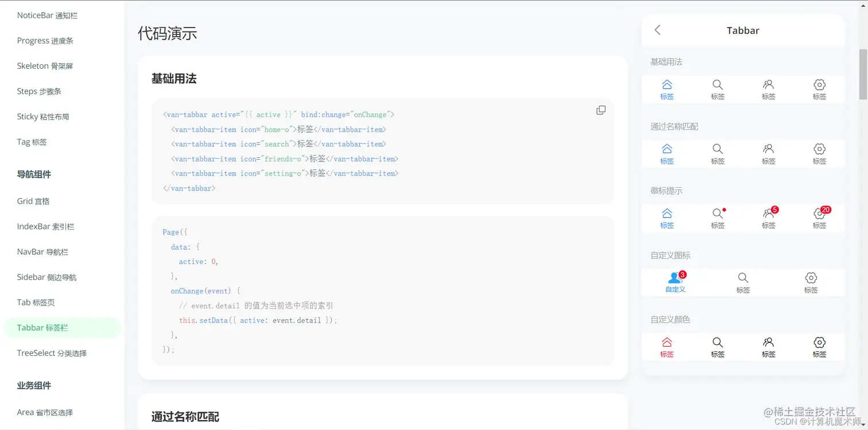This screenshot has width=868, height=430.
Task: Copy the 基础用法 code snippet
Action: tap(601, 110)
